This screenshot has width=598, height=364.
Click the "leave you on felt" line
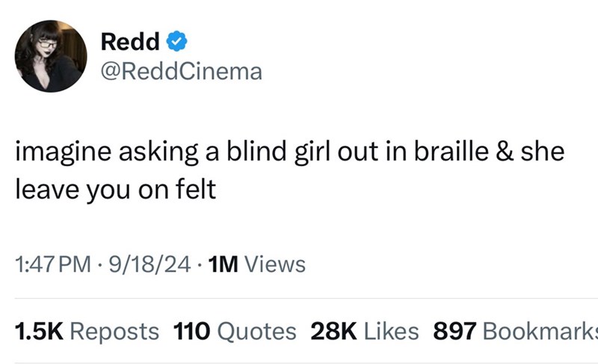pos(115,189)
